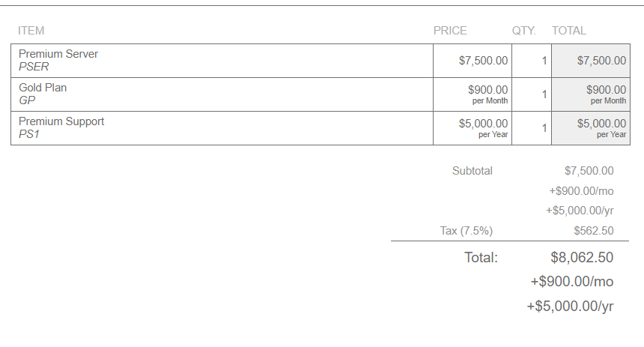
Task: Click the $5,000.00 per Year price cell
Action: 473,128
